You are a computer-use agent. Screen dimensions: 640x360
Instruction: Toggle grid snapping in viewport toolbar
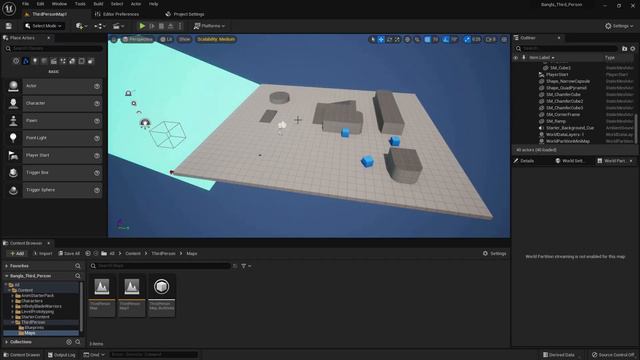point(427,40)
